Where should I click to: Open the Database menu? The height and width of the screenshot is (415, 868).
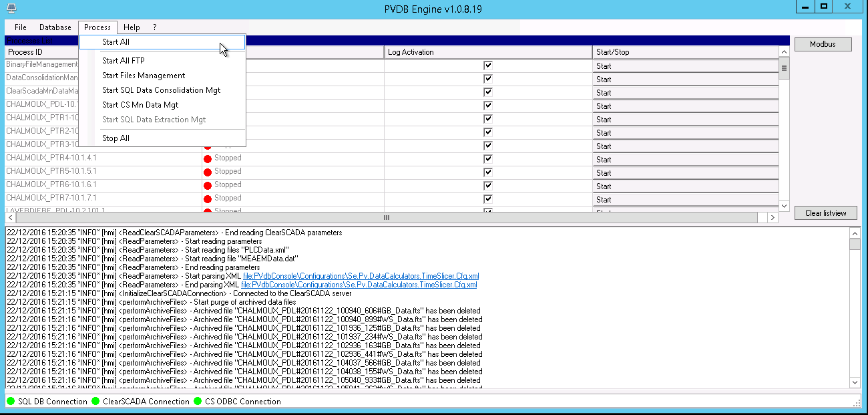[55, 27]
